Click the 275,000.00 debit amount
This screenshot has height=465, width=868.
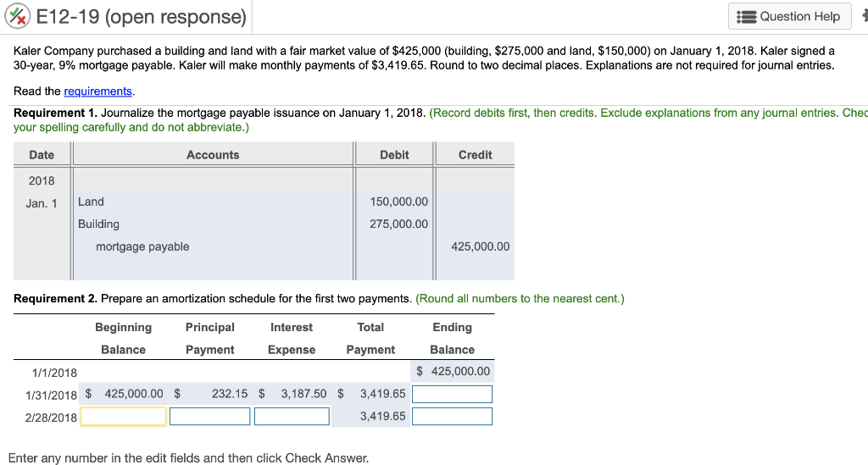[398, 224]
